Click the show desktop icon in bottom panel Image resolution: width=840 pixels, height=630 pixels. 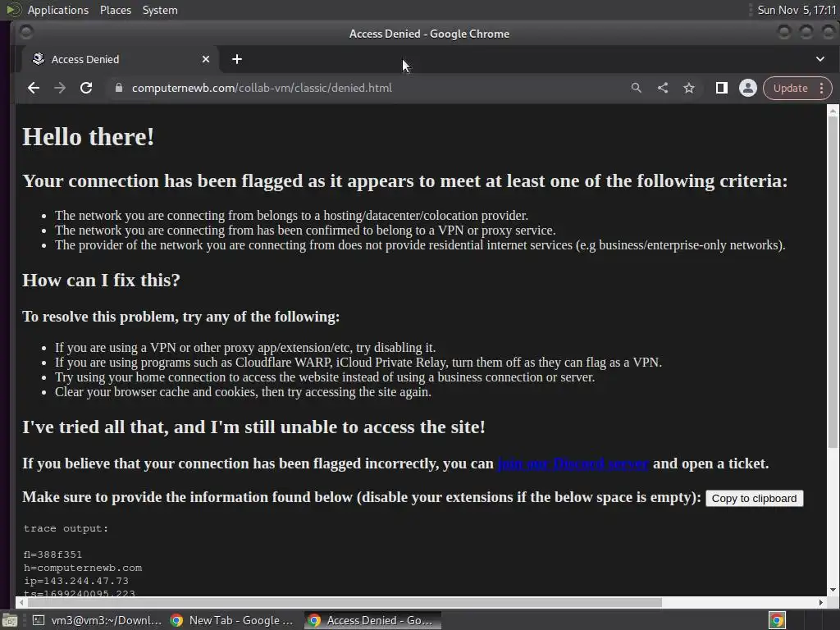pos(10,620)
